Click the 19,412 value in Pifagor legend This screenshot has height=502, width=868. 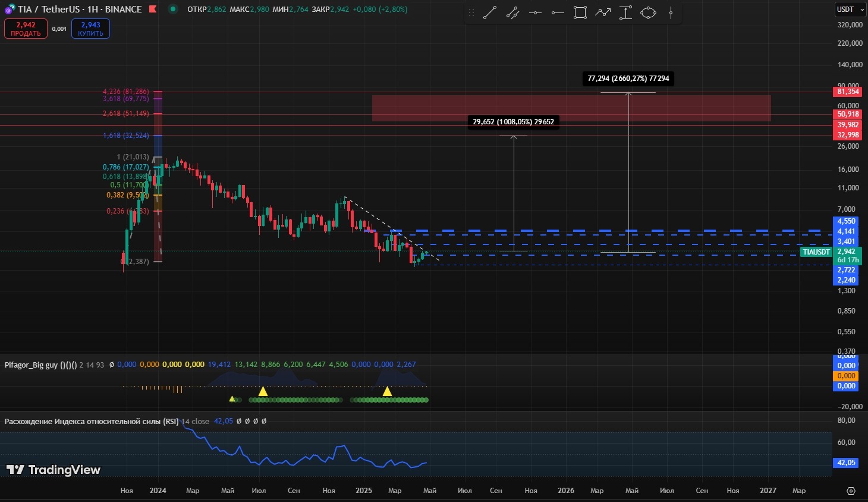click(219, 365)
